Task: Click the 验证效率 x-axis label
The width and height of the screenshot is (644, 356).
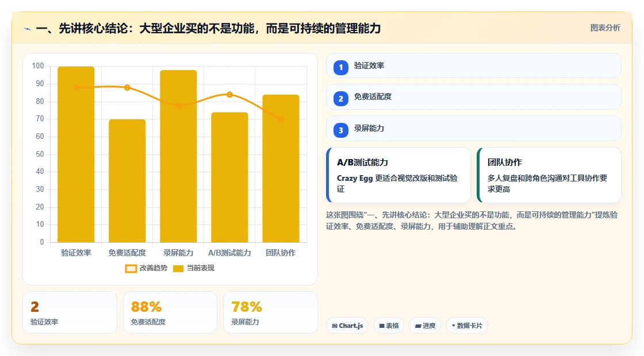Action: (76, 253)
